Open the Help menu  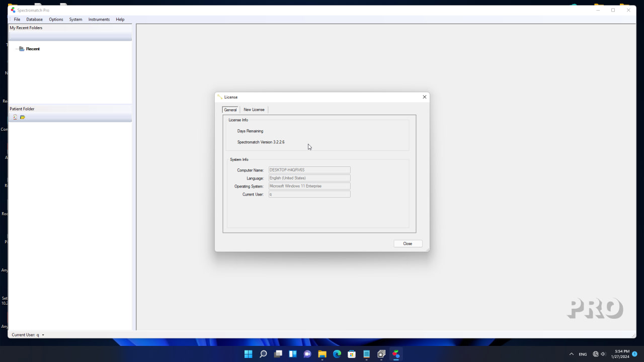(x=120, y=20)
